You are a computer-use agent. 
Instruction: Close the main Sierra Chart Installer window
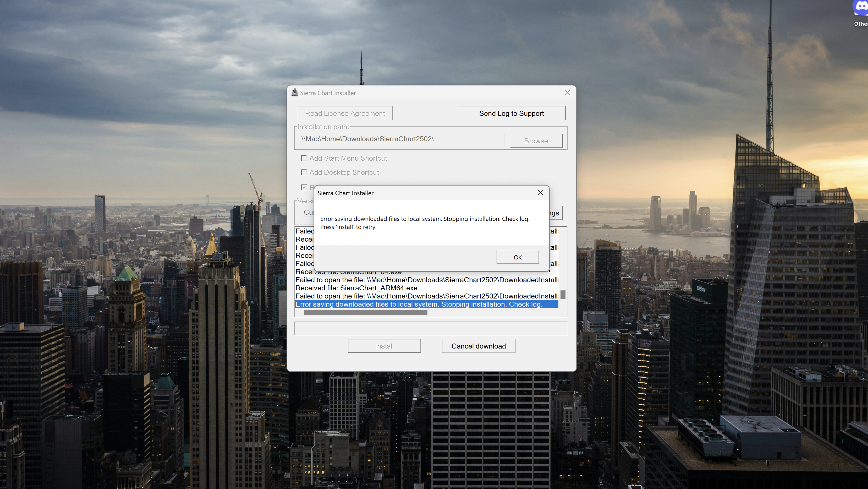point(567,93)
